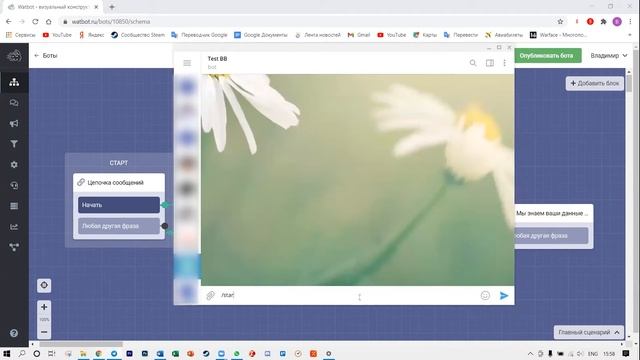Image resolution: width=640 pixels, height=360 pixels.
Task: Open the table/list sidebar icon
Action: pos(14,206)
